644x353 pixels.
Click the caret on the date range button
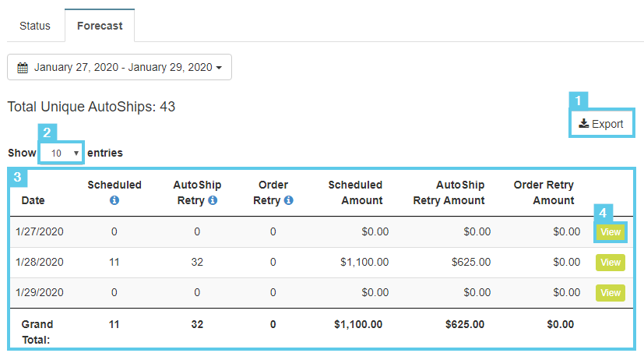click(219, 68)
